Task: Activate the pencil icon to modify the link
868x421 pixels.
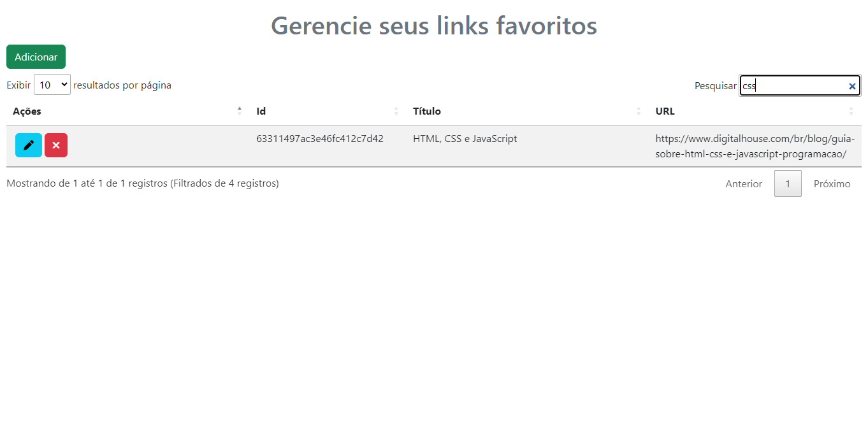Action: coord(28,145)
